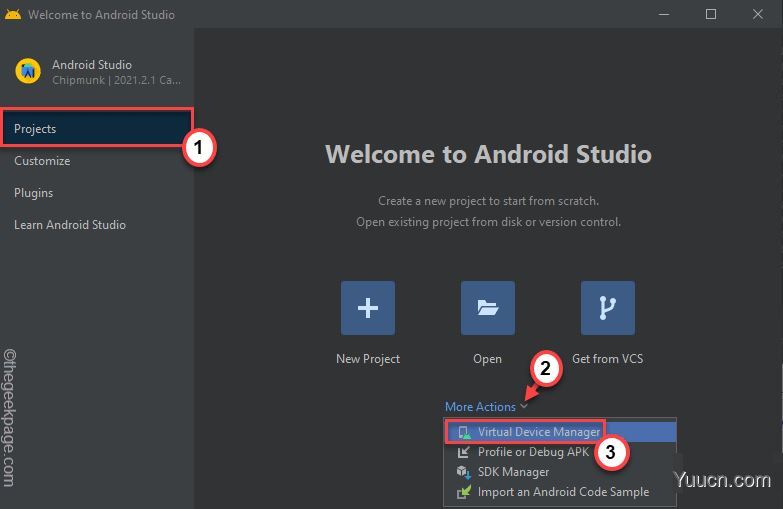Image resolution: width=783 pixels, height=509 pixels.
Task: Click the Profile or Debug APK icon
Action: tap(463, 452)
